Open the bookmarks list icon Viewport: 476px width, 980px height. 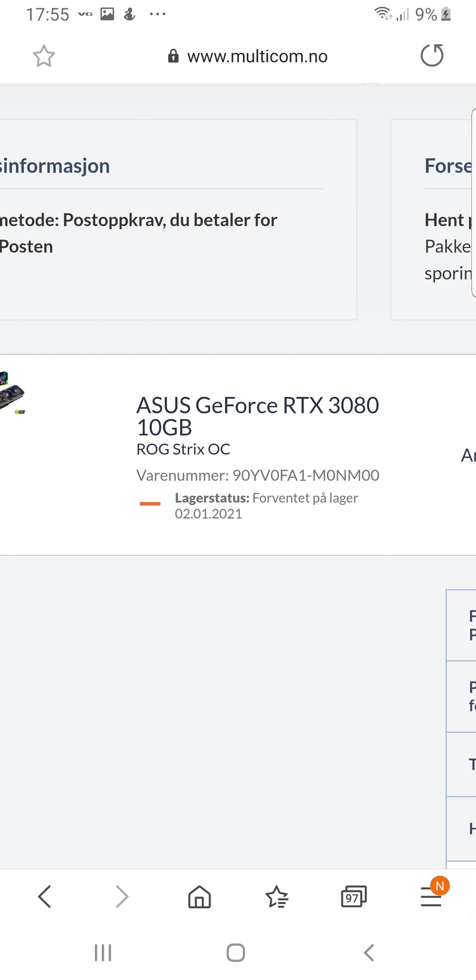[x=277, y=897]
